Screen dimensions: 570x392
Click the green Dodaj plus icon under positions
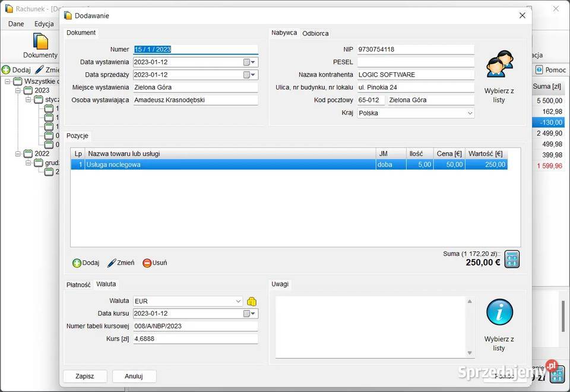(77, 263)
